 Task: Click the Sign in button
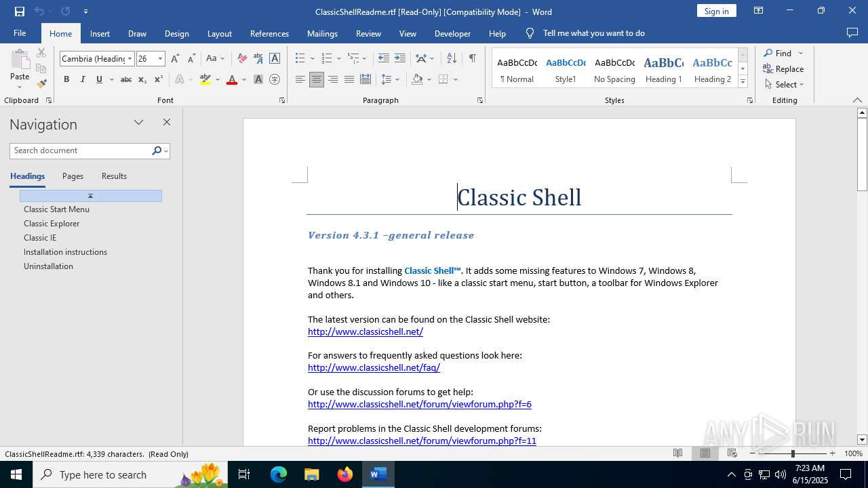coord(716,11)
